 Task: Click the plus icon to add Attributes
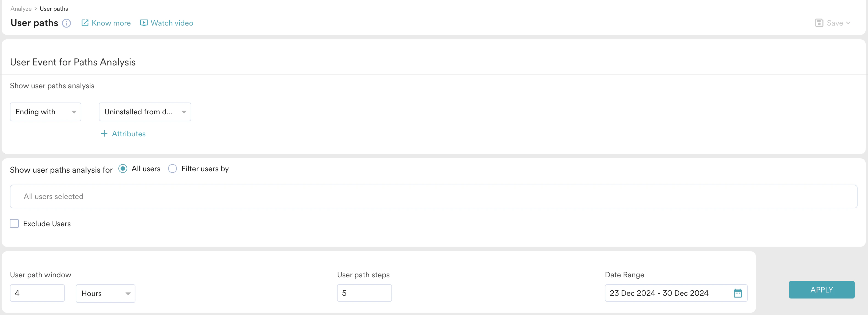point(104,134)
